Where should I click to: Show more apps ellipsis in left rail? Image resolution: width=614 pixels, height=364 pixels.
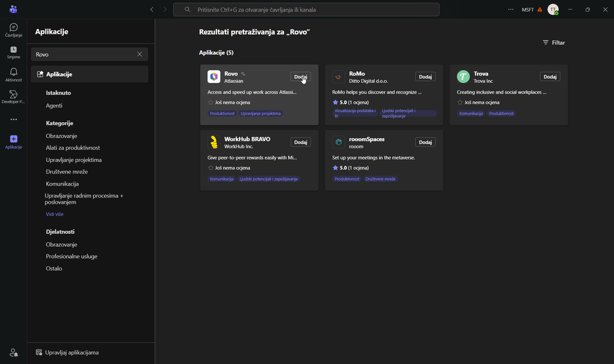pos(14,119)
